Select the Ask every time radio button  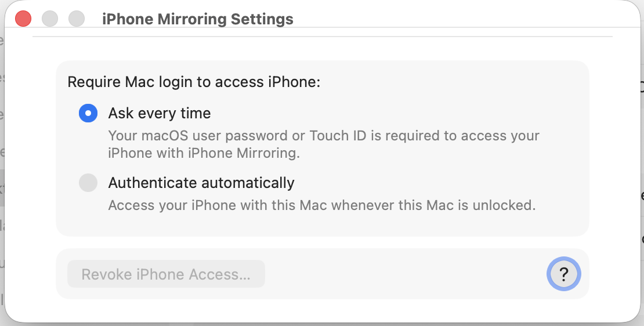(88, 113)
